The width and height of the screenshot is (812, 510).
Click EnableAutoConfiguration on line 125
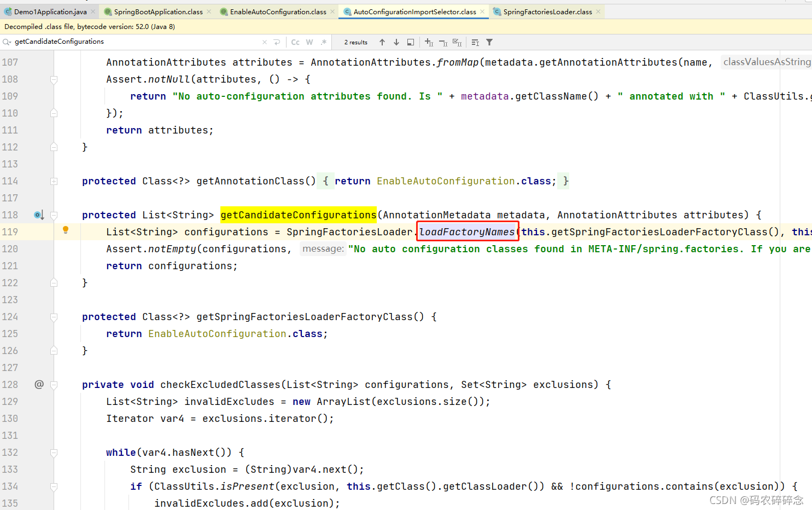pyautogui.click(x=217, y=334)
